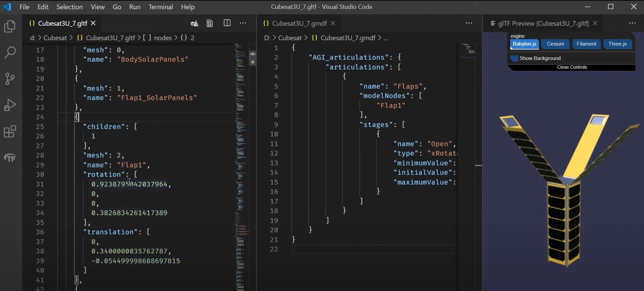Click the "AGI_articulations" key on line 2

click(346, 57)
